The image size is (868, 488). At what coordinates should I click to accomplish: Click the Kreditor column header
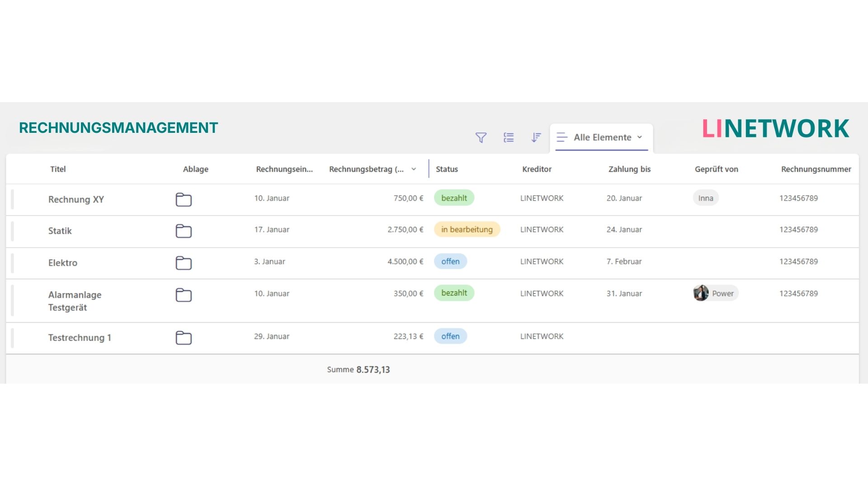coord(537,169)
